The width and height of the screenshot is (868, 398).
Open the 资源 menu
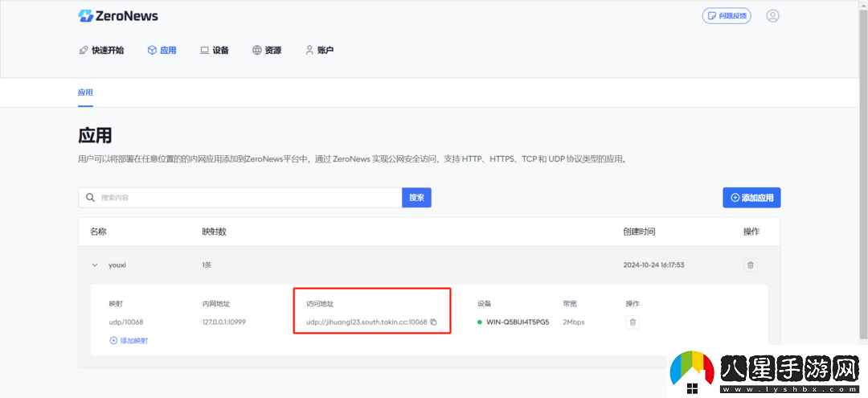point(267,50)
